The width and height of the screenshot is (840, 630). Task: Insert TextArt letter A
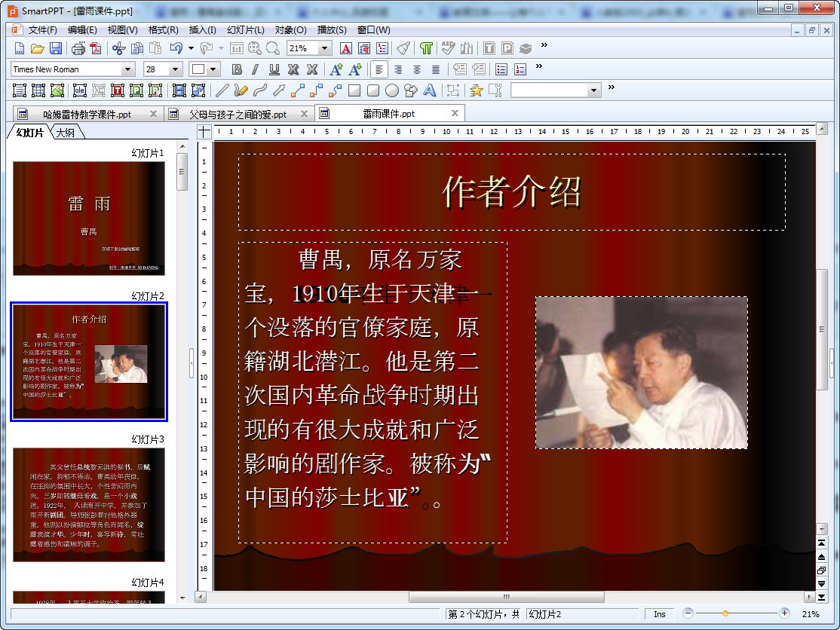click(x=430, y=90)
